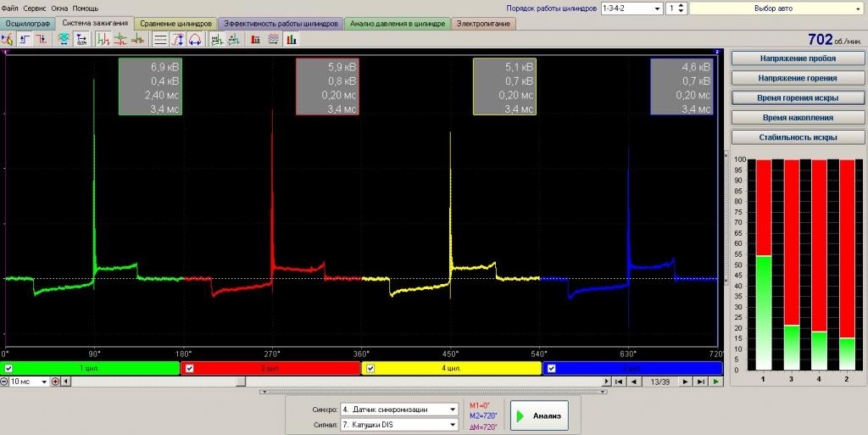Open the Выбор авто dropdown
Image resolution: width=868 pixels, height=435 pixels.
pyautogui.click(x=778, y=8)
